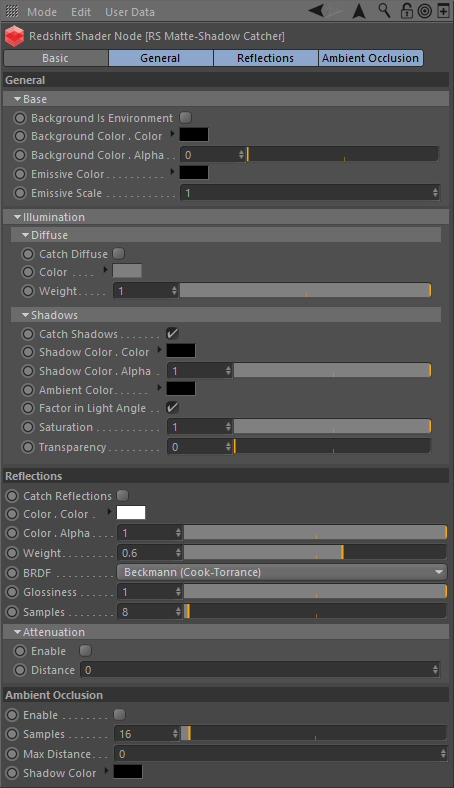Viewport: 454px width, 788px height.
Task: Select the Basic tab
Action: pyautogui.click(x=55, y=58)
